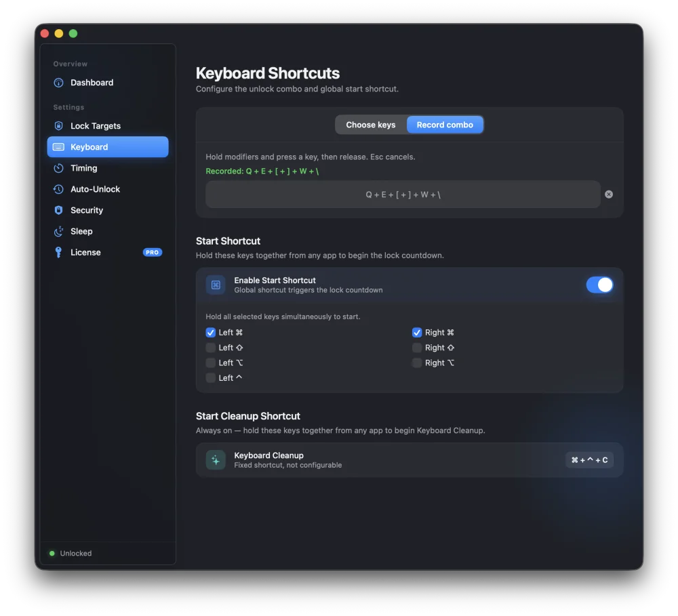Image resolution: width=678 pixels, height=616 pixels.
Task: Switch to the Choose keys tab
Action: pos(371,125)
